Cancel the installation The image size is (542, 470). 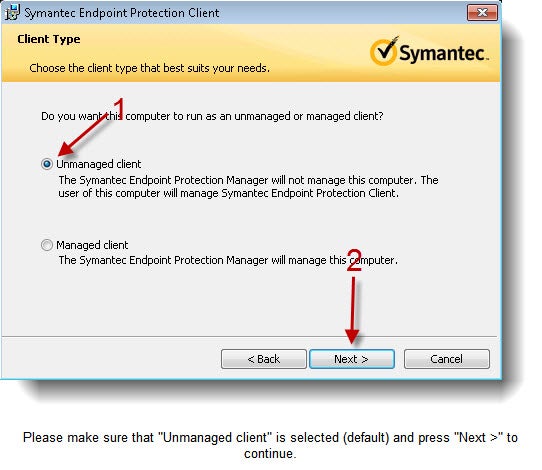click(x=447, y=359)
